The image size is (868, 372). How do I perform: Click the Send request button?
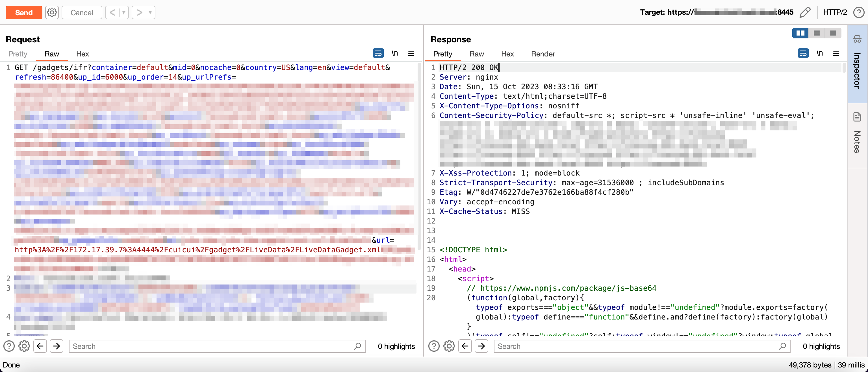(23, 12)
